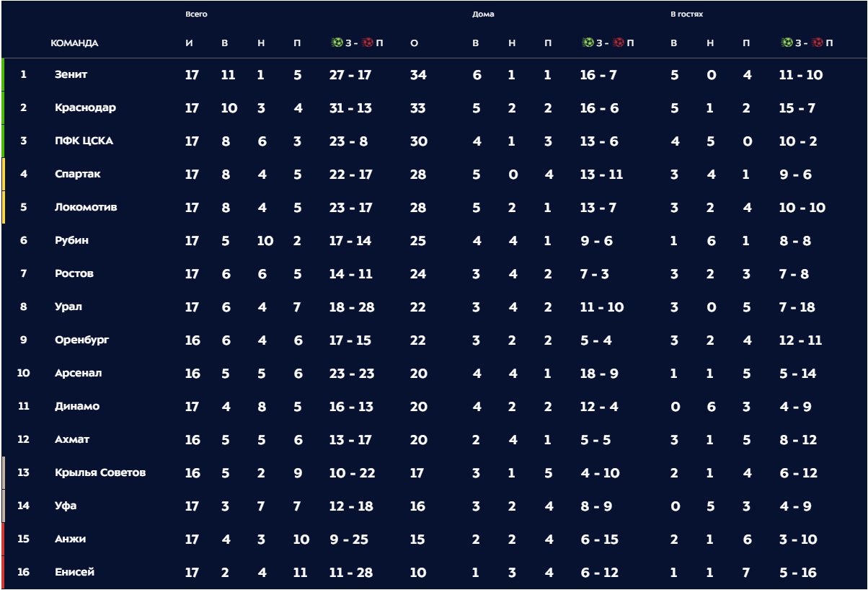Click red ball icon under Всего header

tap(368, 43)
